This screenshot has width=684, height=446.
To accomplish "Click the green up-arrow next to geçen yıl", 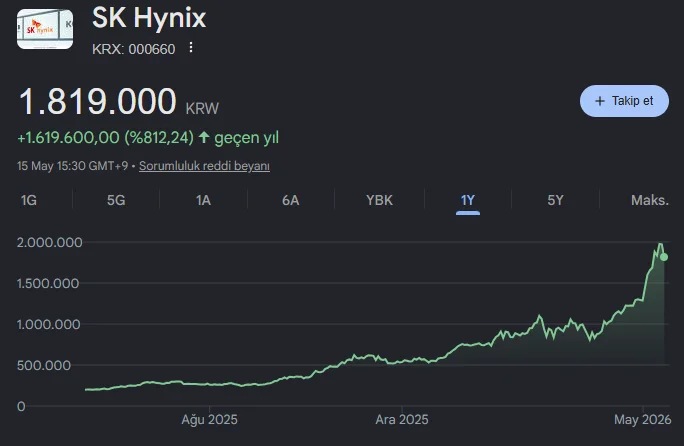I will [204, 137].
